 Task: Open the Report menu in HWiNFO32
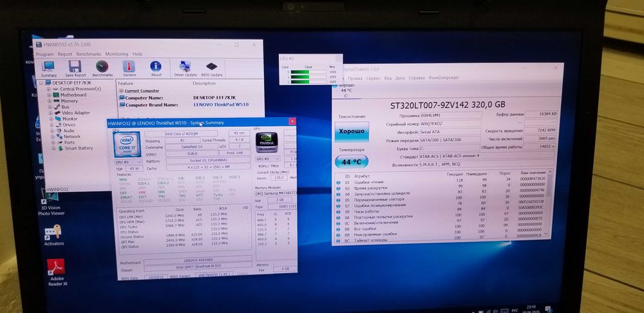[x=65, y=54]
